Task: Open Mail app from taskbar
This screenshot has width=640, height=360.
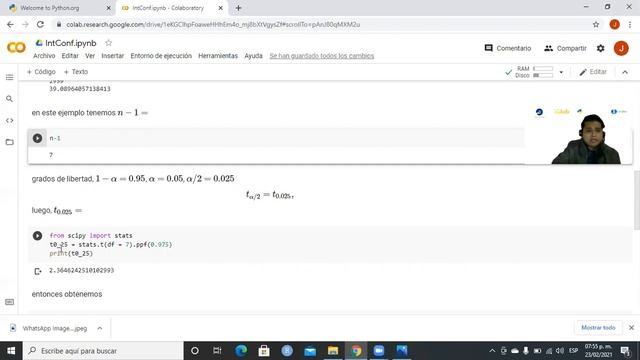Action: point(310,351)
